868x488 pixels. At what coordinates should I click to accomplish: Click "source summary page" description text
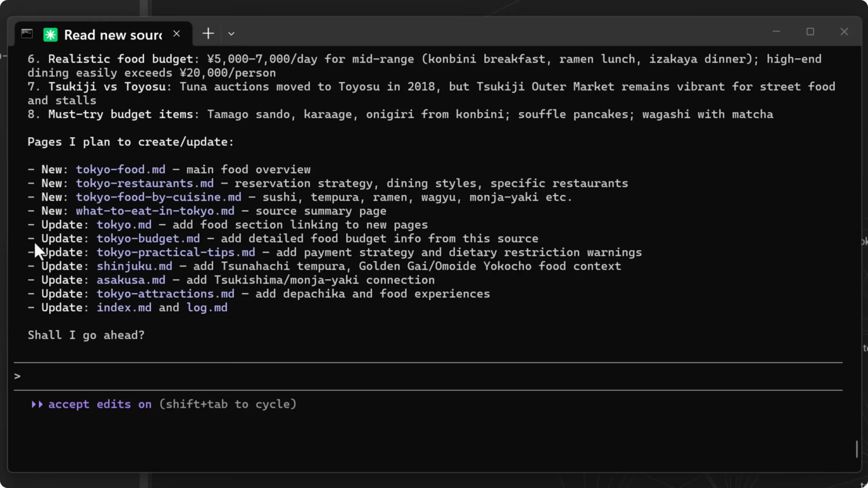click(321, 211)
